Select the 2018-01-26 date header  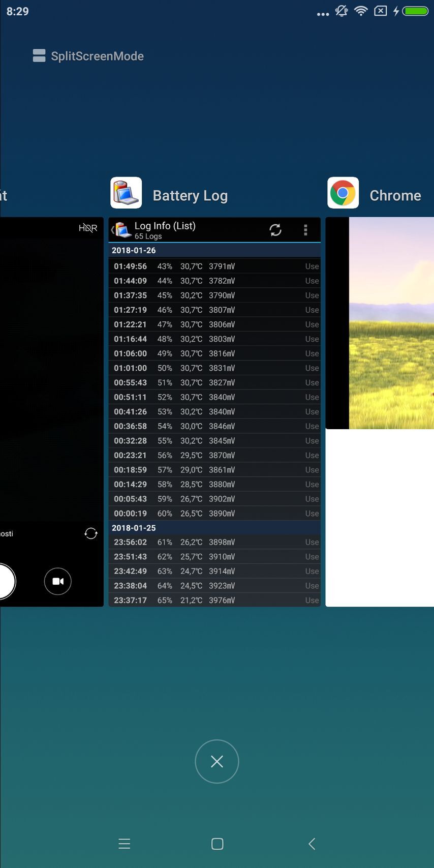(214, 251)
